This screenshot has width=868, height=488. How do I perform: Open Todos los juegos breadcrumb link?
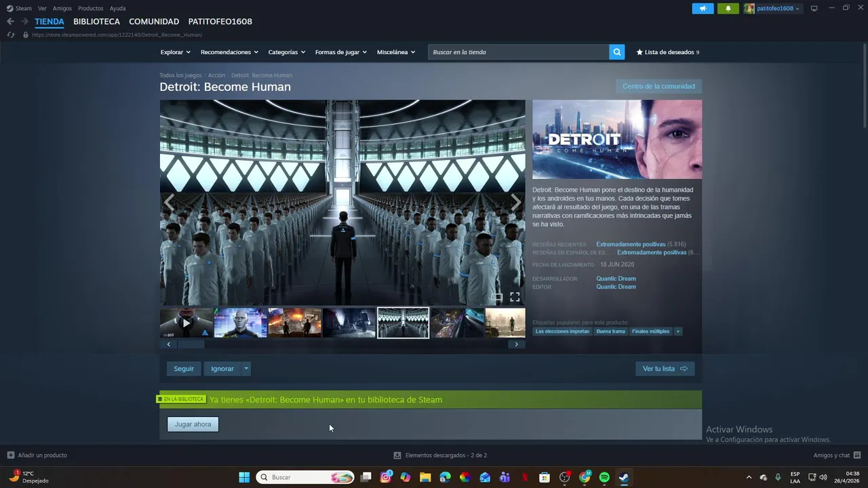(x=180, y=75)
